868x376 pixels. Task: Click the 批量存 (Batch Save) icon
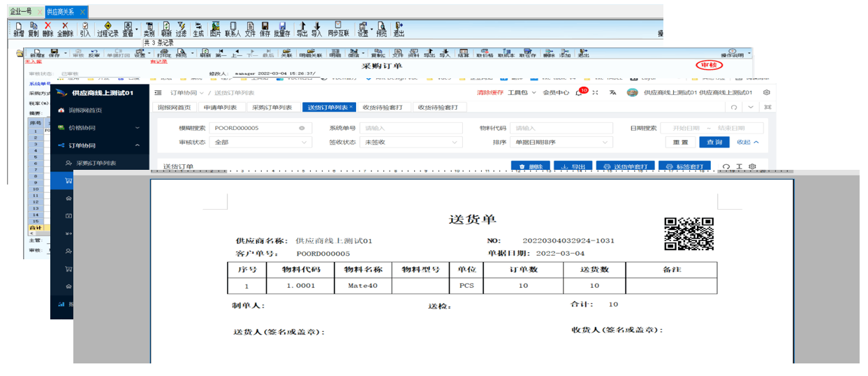click(x=281, y=29)
